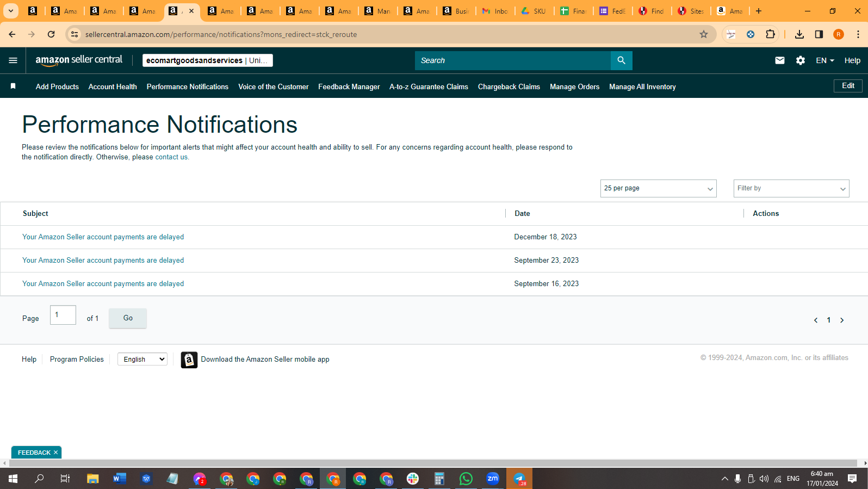Click the bookmark icon in navigation bar
868x489 pixels.
pos(13,86)
